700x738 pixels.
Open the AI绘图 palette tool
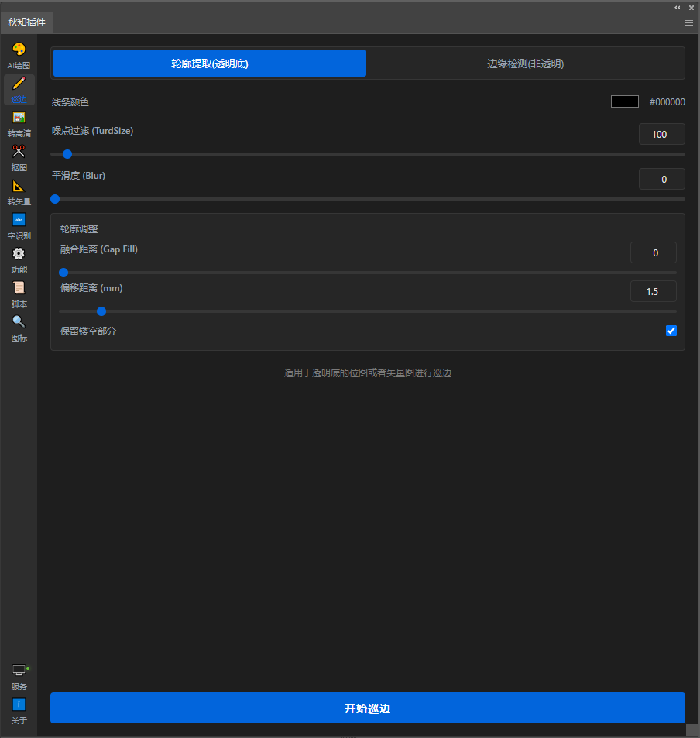(19, 54)
